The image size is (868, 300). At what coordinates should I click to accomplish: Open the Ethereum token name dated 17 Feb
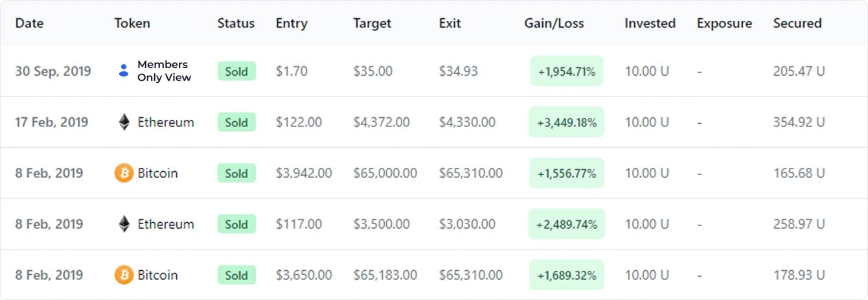(x=166, y=122)
